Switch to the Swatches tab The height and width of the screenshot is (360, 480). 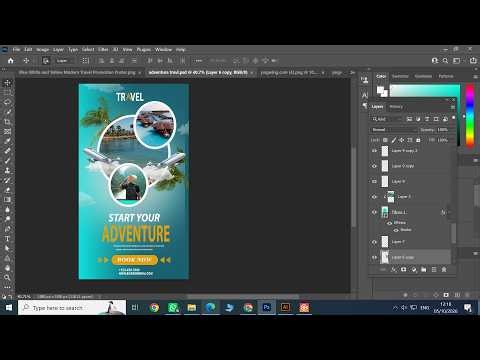400,76
